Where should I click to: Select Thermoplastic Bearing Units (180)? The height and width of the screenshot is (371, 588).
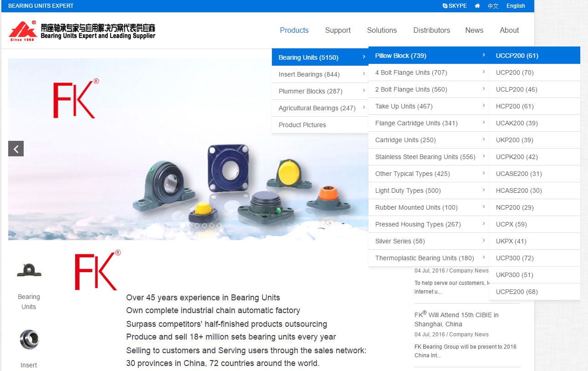pyautogui.click(x=429, y=258)
